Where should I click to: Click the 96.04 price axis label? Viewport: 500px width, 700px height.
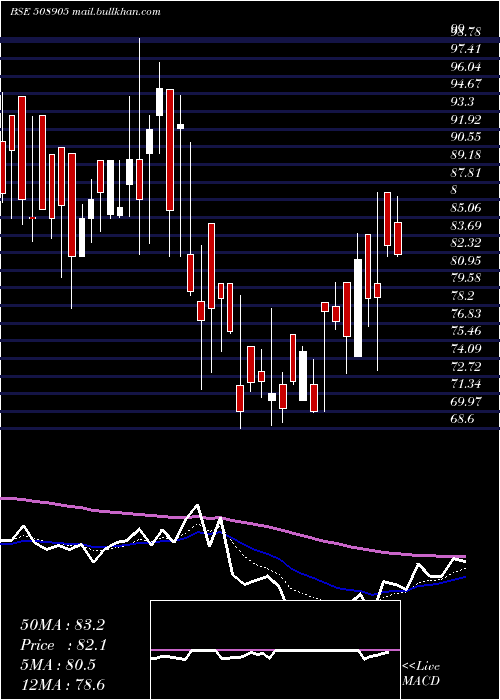(x=467, y=67)
